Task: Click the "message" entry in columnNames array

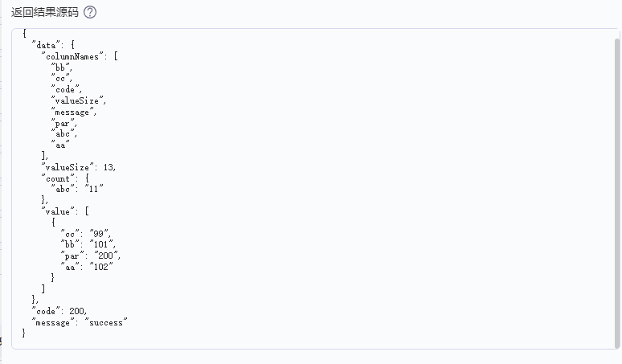Action: [x=73, y=112]
